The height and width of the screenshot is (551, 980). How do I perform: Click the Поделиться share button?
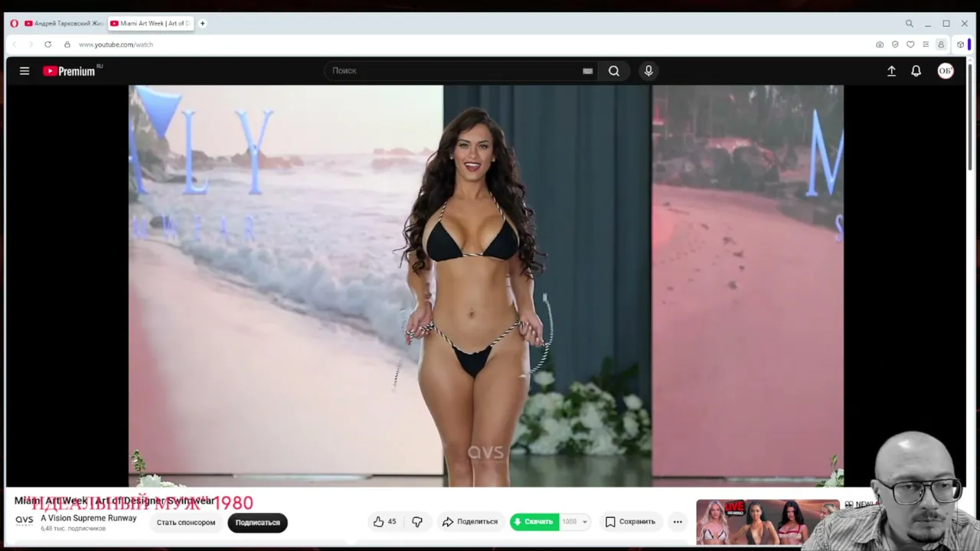470,522
